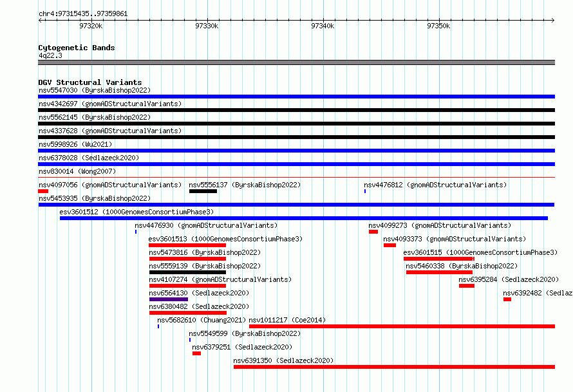Open nsv5473816 (ByrskaBishop2022) label
The height and width of the screenshot is (392, 573).
pos(205,252)
